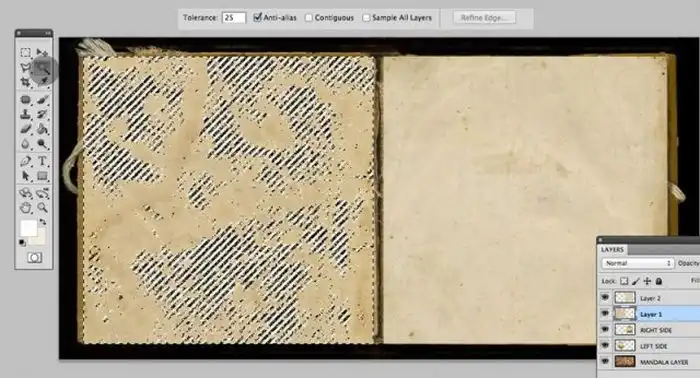Click the foreground color swatch
The height and width of the screenshot is (378, 700).
[x=29, y=228]
